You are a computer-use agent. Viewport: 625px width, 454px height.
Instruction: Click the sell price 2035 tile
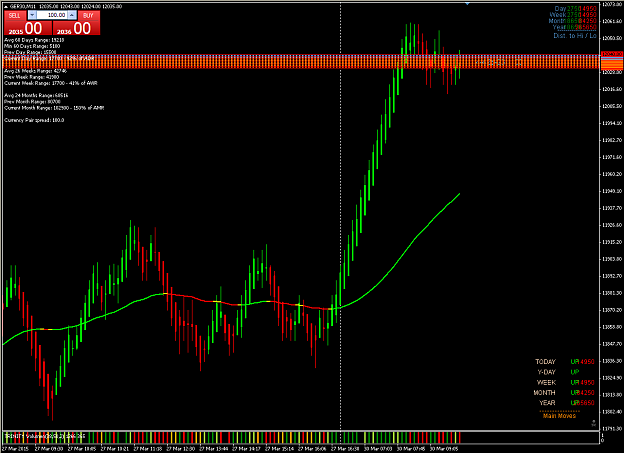pyautogui.click(x=28, y=28)
